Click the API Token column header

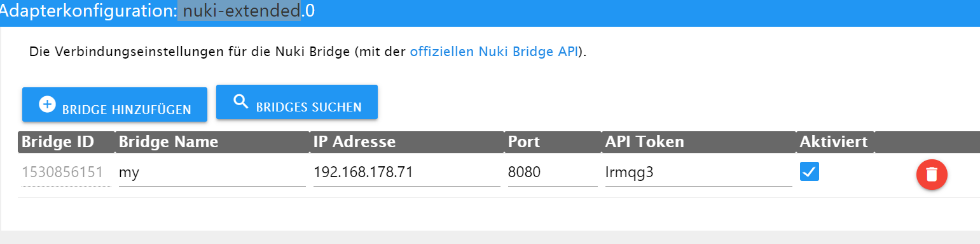pyautogui.click(x=644, y=142)
